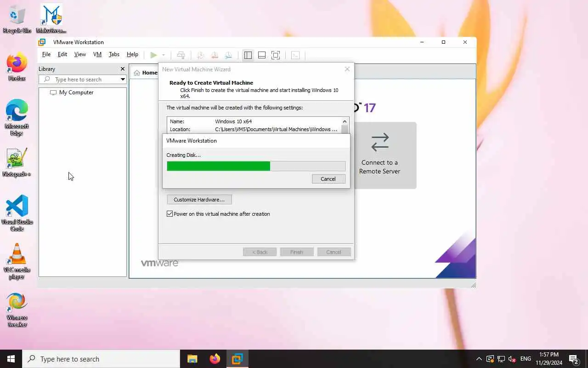Open File Explorer from the taskbar
Screen dimensions: 588x368
pos(192,359)
